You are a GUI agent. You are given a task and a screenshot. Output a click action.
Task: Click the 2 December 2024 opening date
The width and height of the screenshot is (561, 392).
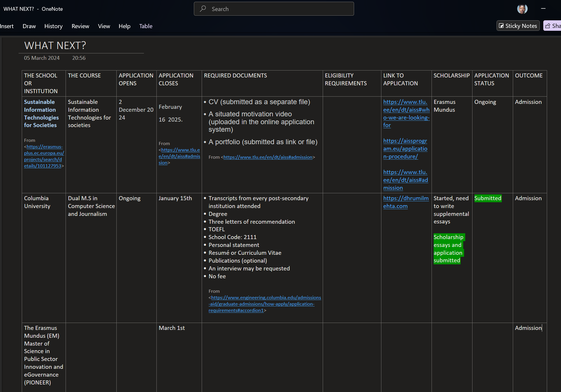coord(136,110)
